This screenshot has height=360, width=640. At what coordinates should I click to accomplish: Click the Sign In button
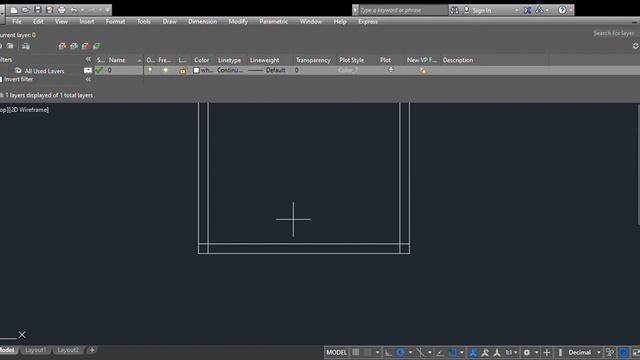pos(478,10)
